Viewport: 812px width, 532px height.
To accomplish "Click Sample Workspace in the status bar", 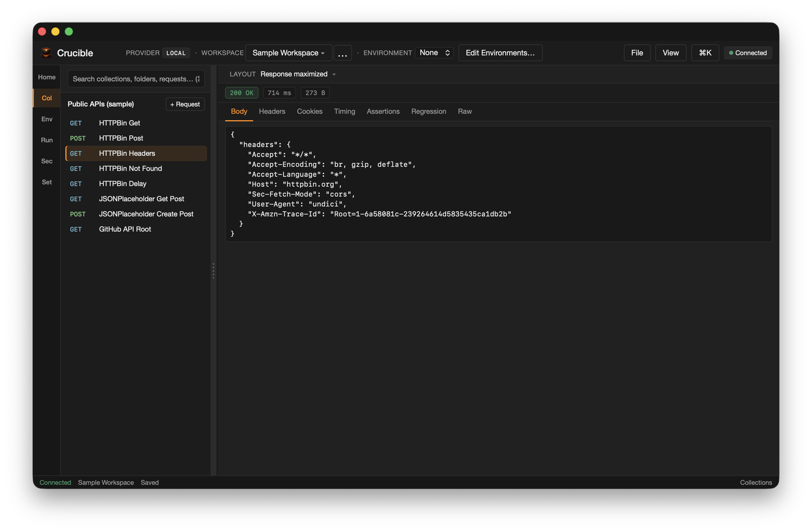I will (106, 482).
